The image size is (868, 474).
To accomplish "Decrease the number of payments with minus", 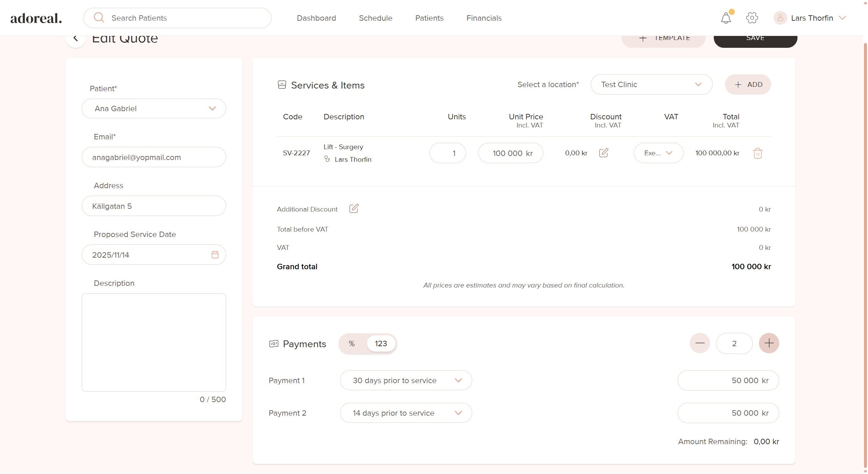I will 700,343.
